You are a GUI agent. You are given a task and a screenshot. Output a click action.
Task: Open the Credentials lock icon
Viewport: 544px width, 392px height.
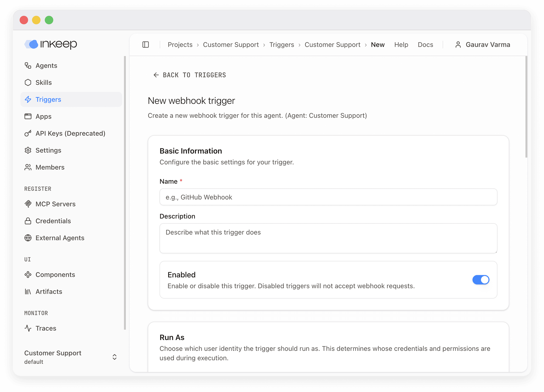click(x=28, y=221)
